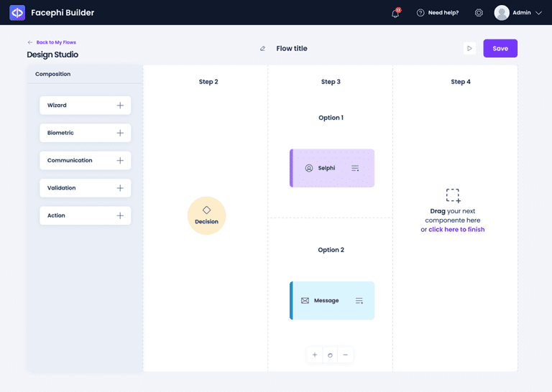Open the notifications bell
This screenshot has height=392, width=552.
[x=396, y=13]
